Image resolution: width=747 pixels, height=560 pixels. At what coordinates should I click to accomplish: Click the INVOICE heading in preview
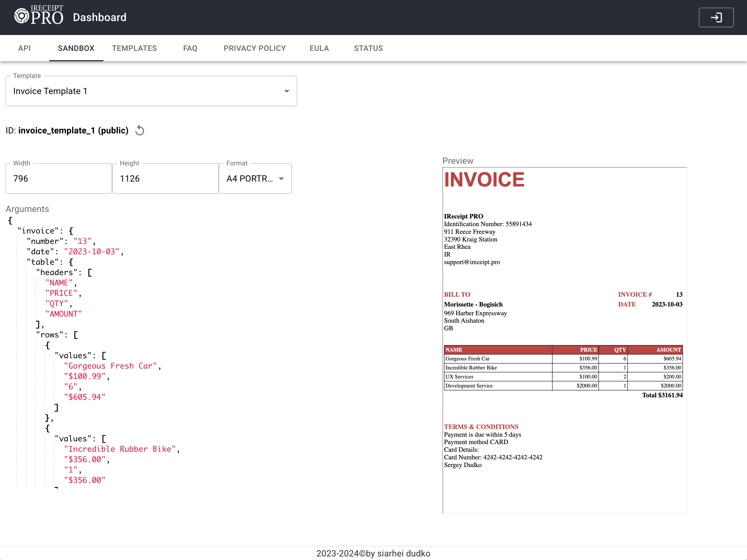point(484,180)
